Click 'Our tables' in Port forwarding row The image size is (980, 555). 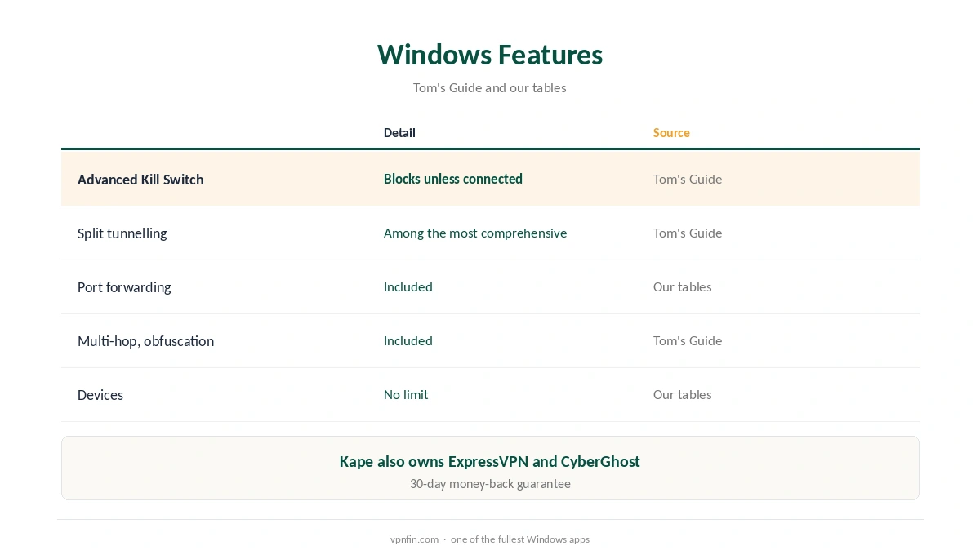coord(683,286)
